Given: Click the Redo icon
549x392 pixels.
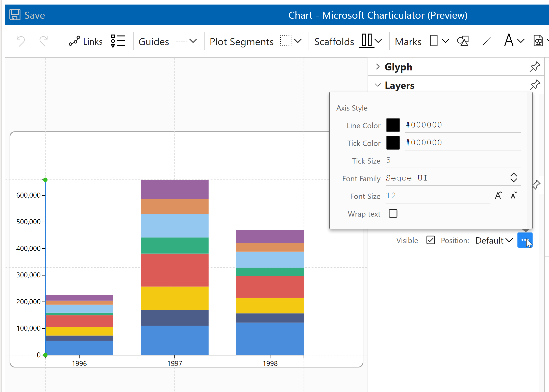Looking at the screenshot, I should 43,41.
